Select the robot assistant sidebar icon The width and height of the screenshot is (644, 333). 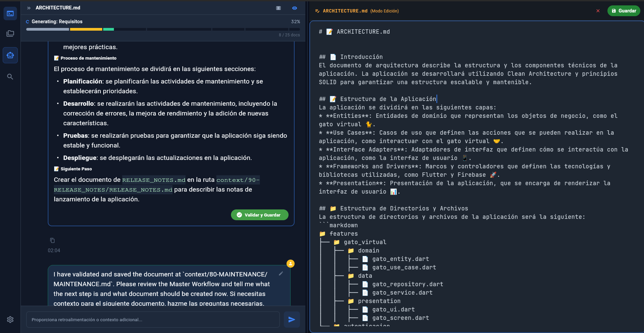[x=10, y=55]
